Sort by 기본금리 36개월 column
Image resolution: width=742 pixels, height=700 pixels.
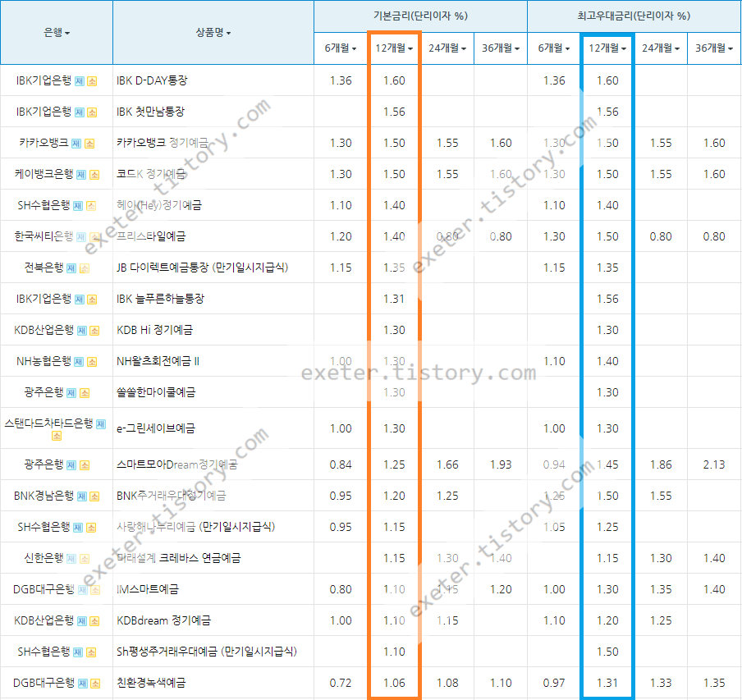click(501, 48)
